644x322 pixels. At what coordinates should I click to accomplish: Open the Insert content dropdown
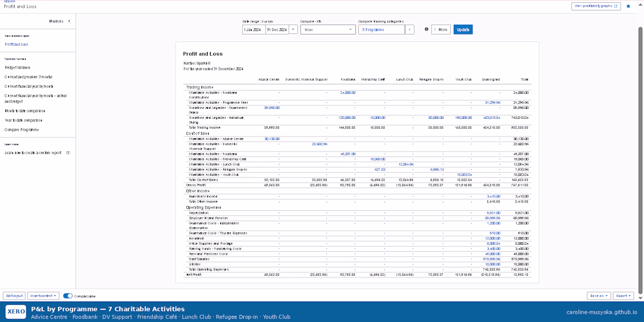tap(44, 296)
